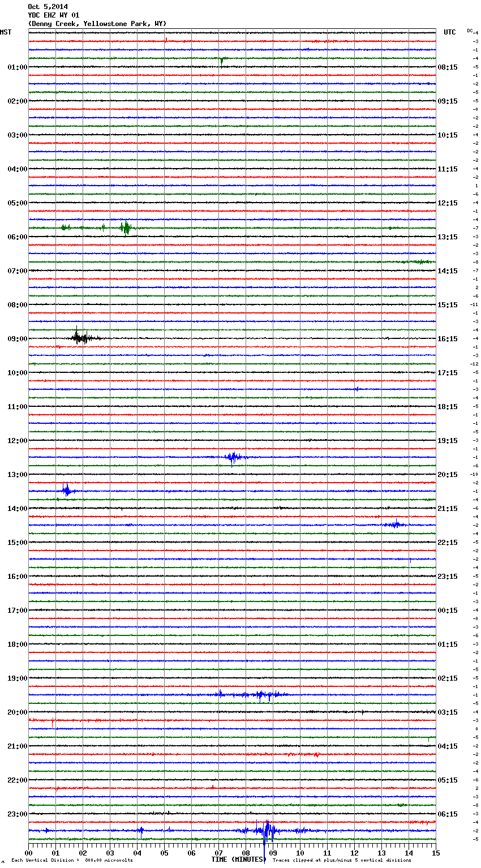Click the 15 minute tick label on the bottom axis

436,853
